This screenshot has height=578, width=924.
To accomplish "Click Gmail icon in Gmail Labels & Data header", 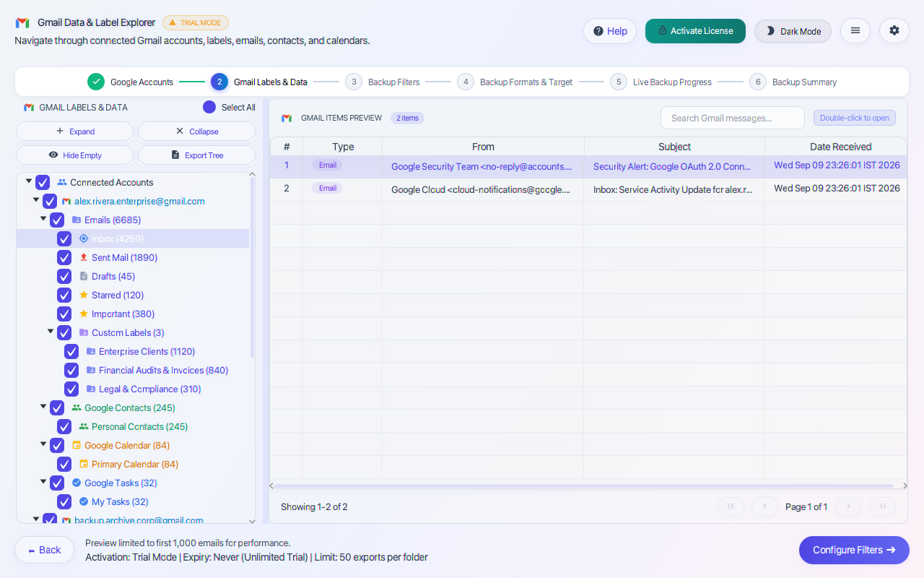I will (x=29, y=107).
